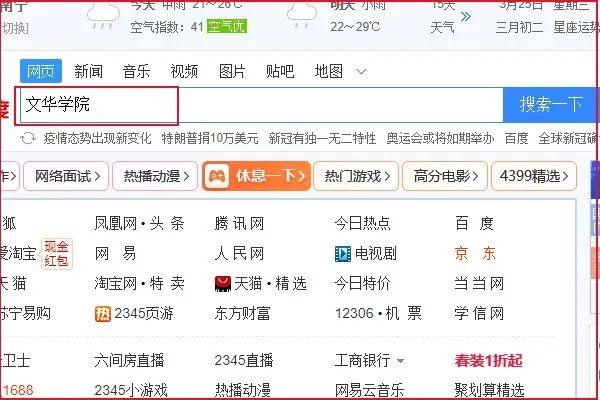Viewport: 600px width, 400px height.
Task: Open hot topic 奥运会或将如期举办
Action: 440,138
